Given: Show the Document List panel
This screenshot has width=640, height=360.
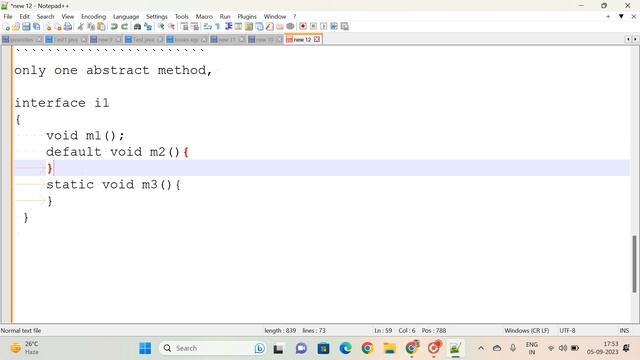Looking at the screenshot, I should (259, 27).
